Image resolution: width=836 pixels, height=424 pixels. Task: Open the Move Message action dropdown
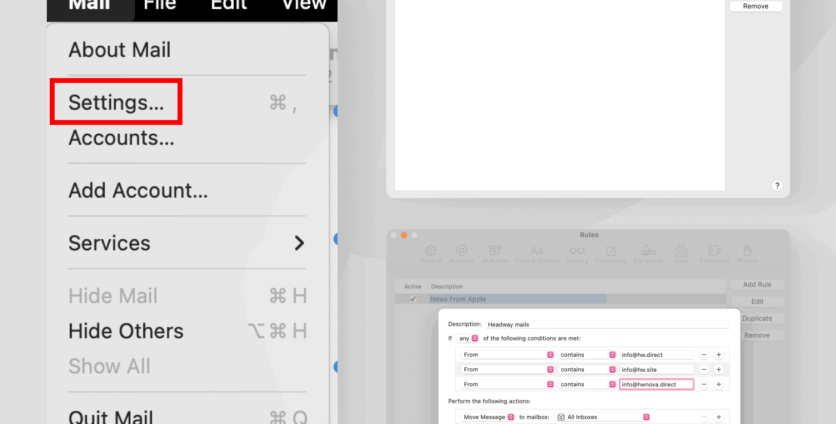point(486,416)
